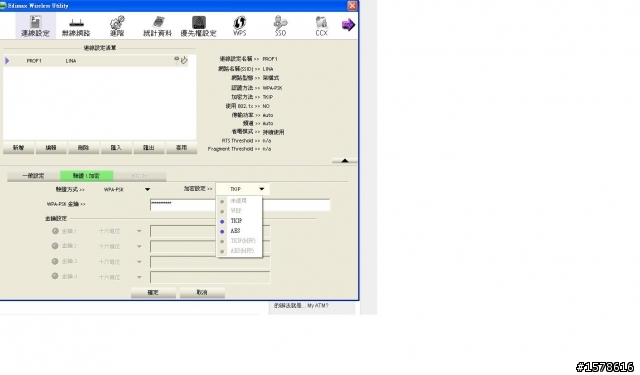Open key 4 十六進位 format dropdown

point(139,277)
